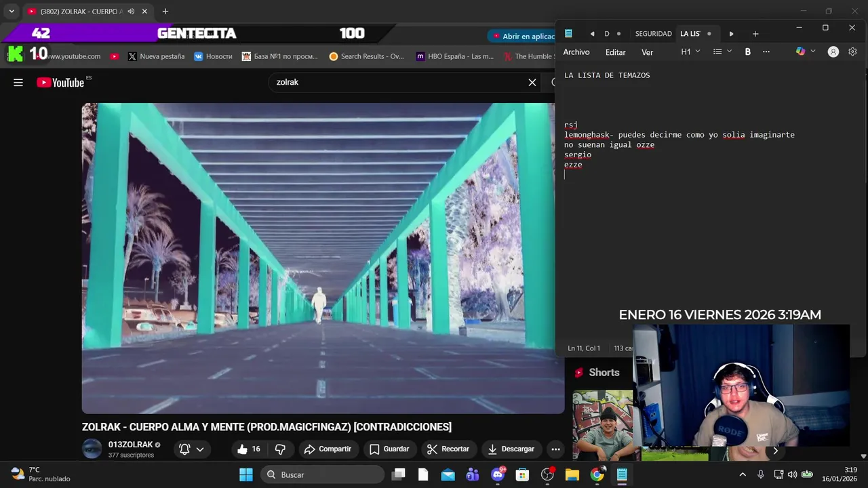The image size is (868, 488).
Task: Click the 'no suenan igual ozze' line
Action: coord(609,144)
